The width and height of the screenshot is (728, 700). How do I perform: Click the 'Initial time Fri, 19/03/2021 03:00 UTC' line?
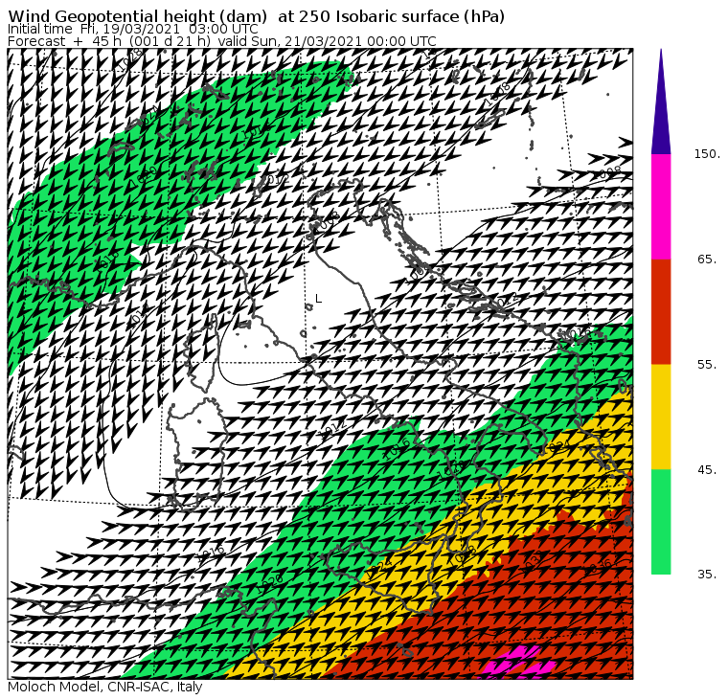(x=133, y=30)
